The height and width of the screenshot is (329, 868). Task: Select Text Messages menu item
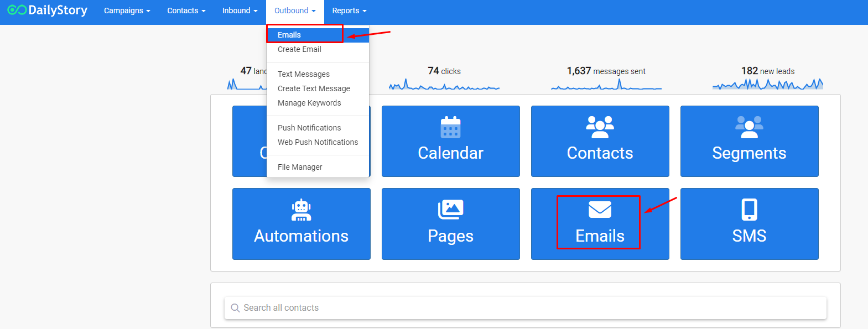click(x=318, y=74)
